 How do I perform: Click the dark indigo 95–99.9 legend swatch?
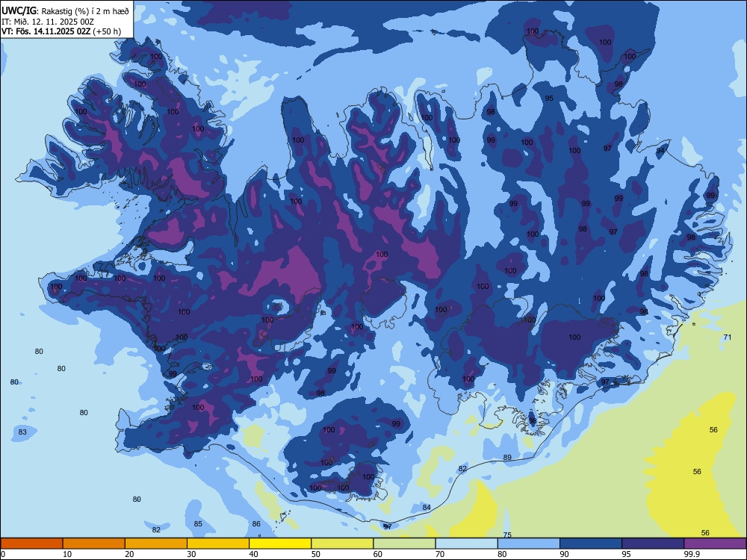coord(653,544)
